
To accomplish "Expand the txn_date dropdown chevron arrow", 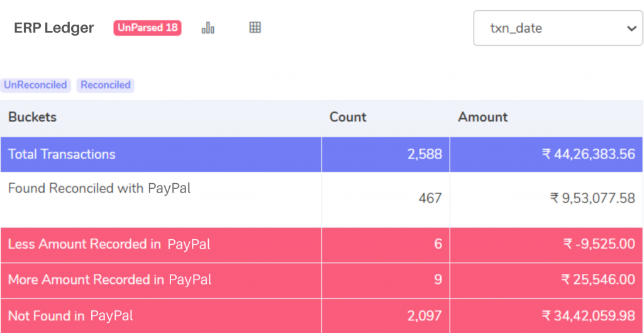I will pos(631,28).
